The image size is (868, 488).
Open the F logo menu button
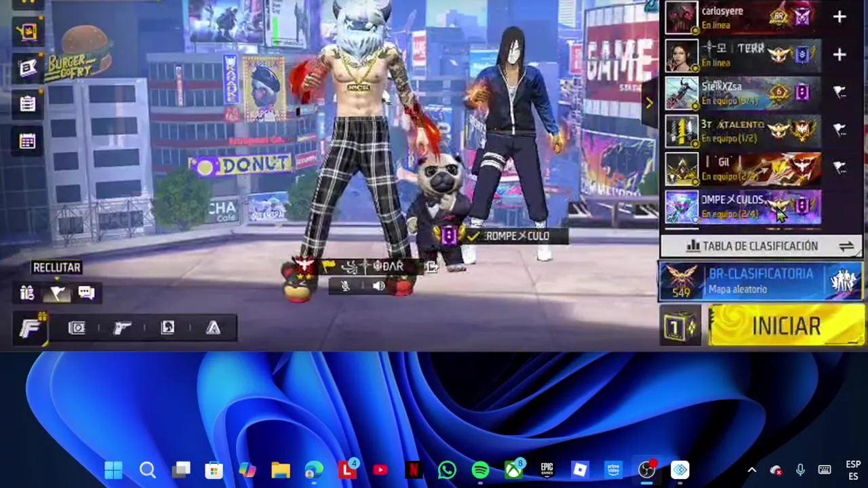[x=31, y=329]
